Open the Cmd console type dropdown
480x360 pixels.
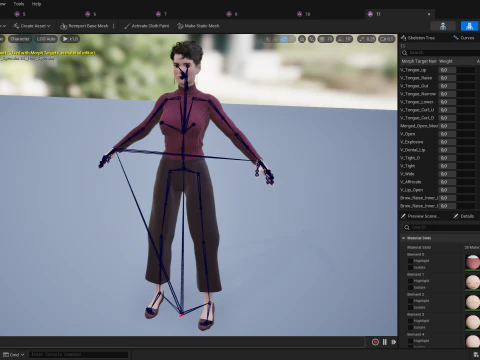(14, 355)
